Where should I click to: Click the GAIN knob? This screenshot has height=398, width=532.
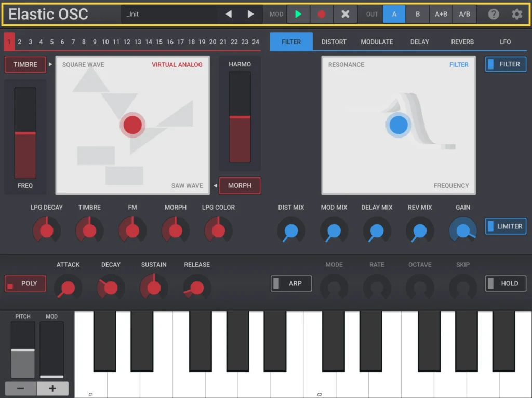463,230
